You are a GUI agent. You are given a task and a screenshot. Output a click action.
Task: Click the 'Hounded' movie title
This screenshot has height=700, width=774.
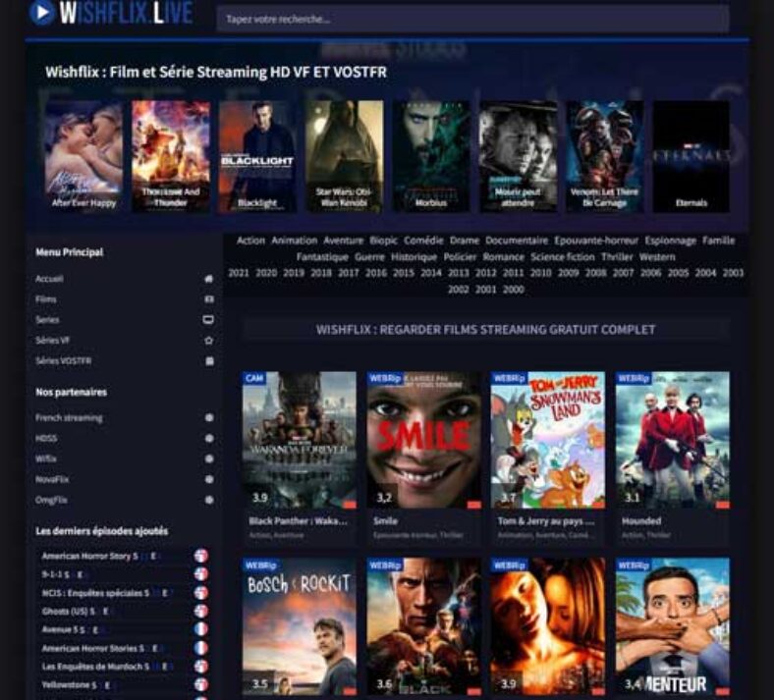(x=641, y=521)
